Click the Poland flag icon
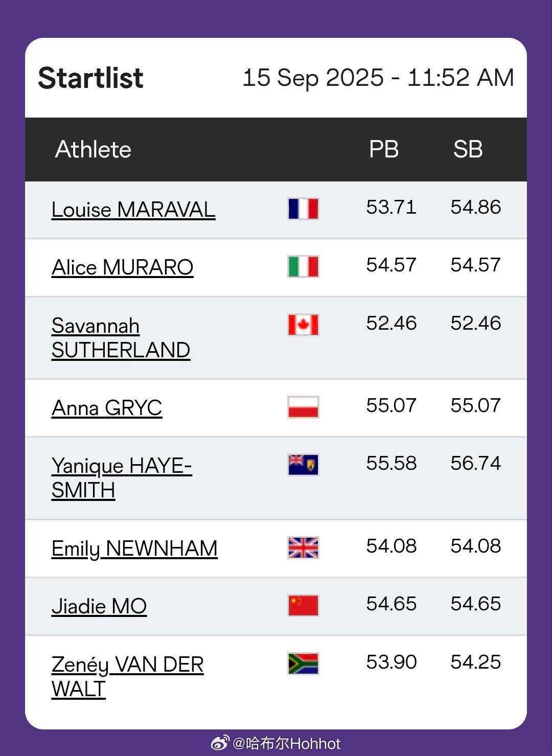Viewport: 552px width, 756px height. coord(303,407)
